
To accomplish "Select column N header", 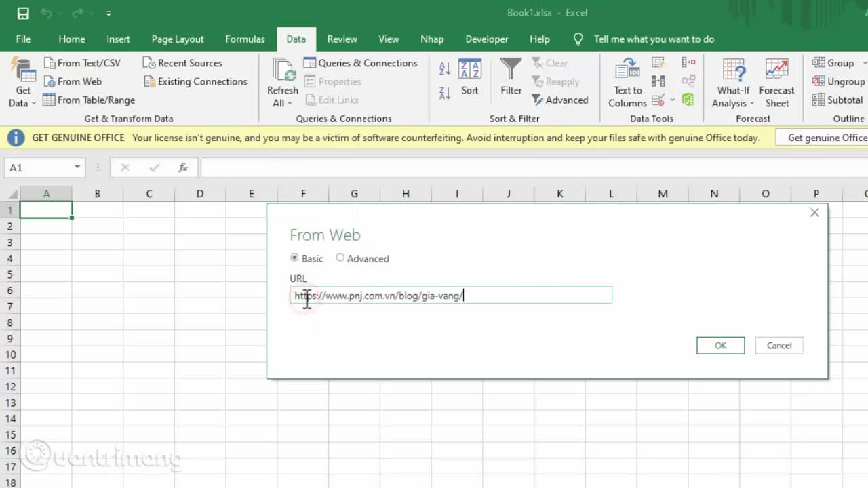I will pyautogui.click(x=714, y=194).
